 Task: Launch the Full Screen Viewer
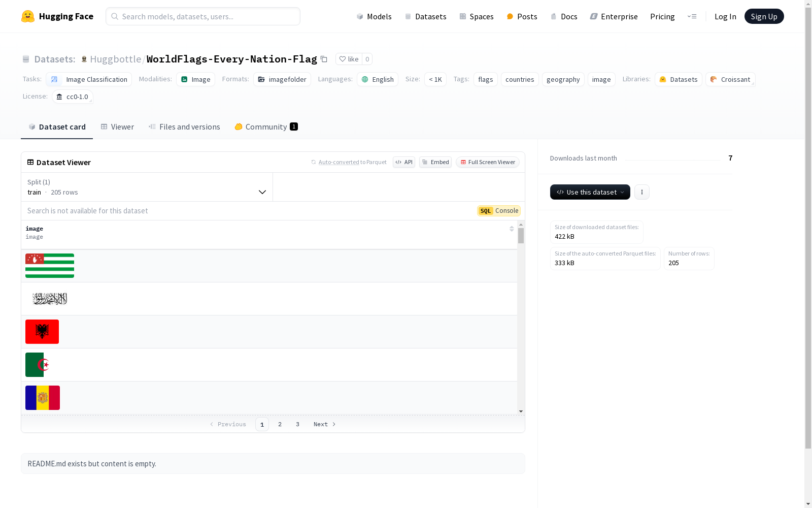click(488, 162)
